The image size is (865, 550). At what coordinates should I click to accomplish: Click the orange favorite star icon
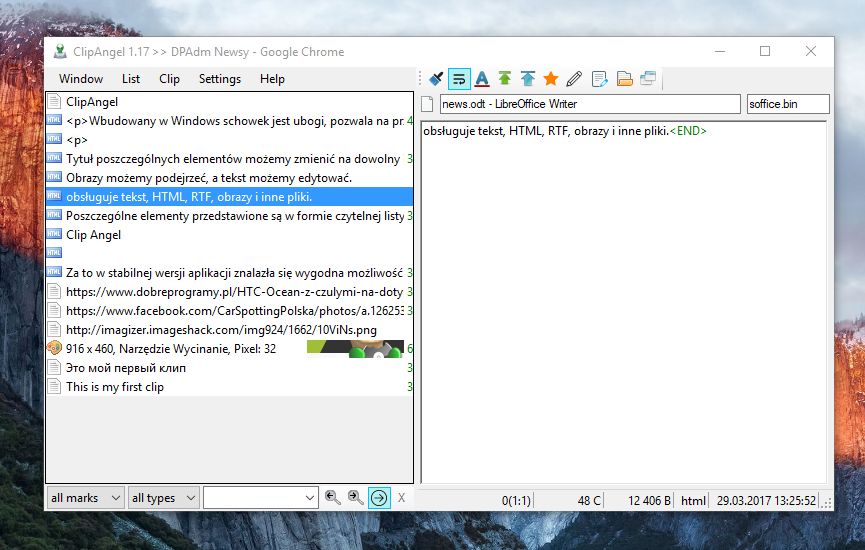[x=551, y=79]
